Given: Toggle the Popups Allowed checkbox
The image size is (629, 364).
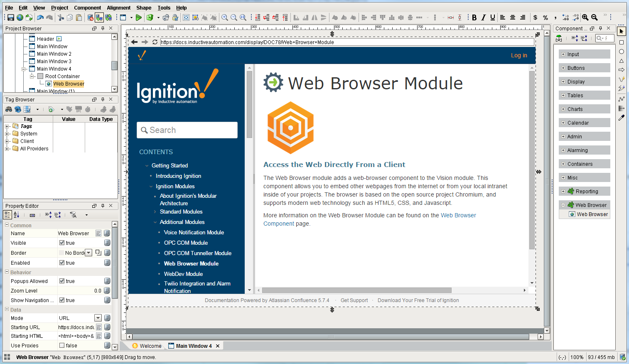Looking at the screenshot, I should point(62,281).
